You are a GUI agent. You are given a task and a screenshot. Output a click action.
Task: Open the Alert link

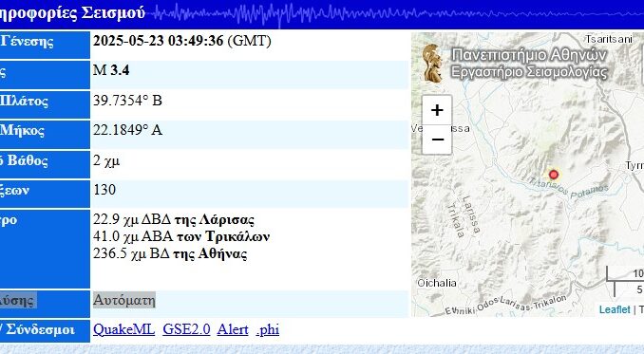pos(233,329)
